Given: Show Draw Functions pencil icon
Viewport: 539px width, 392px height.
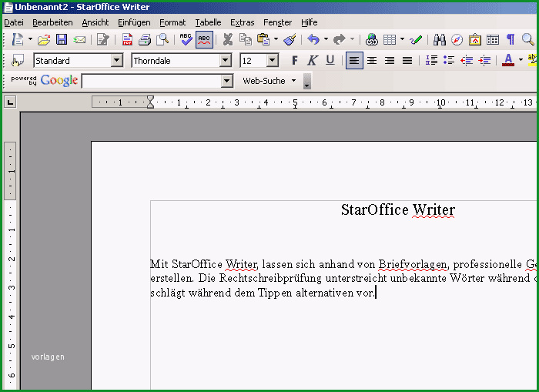Looking at the screenshot, I should tap(416, 40).
